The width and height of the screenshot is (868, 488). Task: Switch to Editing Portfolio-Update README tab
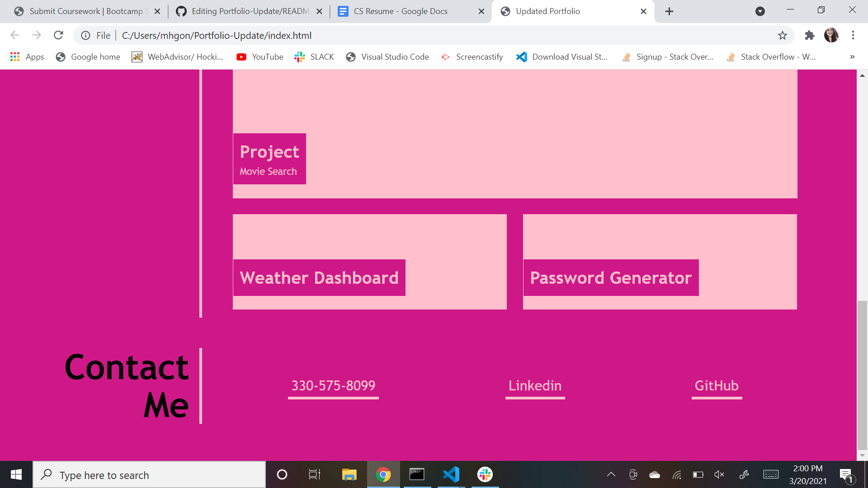click(x=250, y=11)
